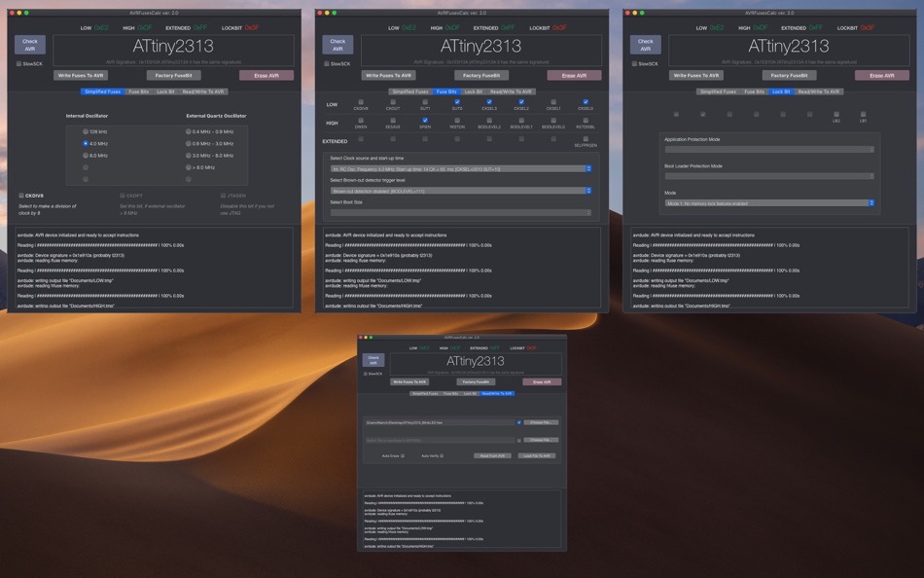This screenshot has width=924, height=578.
Task: Open Lock Bit tab in the Simplified Fuses window
Action: pos(165,91)
